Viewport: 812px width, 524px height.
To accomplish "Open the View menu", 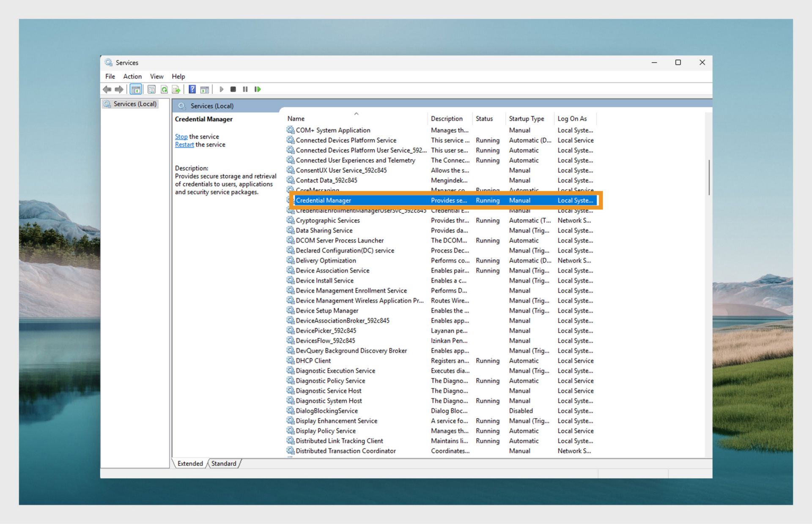I will pyautogui.click(x=156, y=76).
